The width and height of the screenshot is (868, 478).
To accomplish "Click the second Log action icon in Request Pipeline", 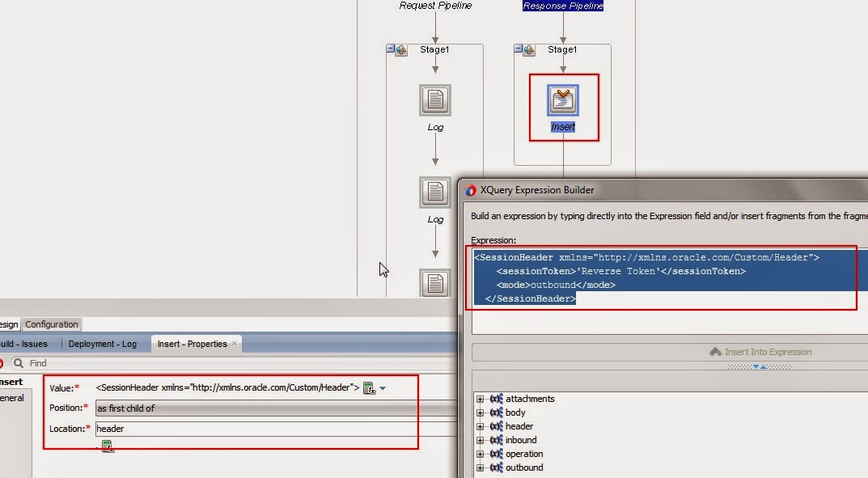I will (x=435, y=192).
